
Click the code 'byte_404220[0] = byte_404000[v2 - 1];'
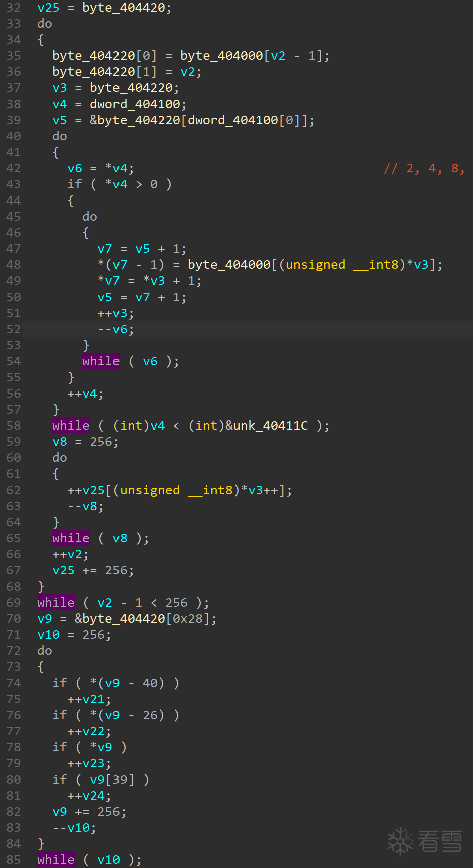coord(191,56)
